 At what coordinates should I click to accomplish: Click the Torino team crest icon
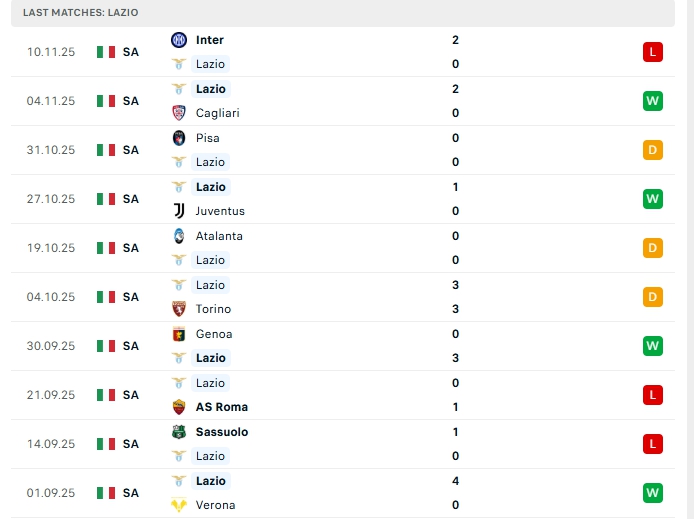click(179, 309)
